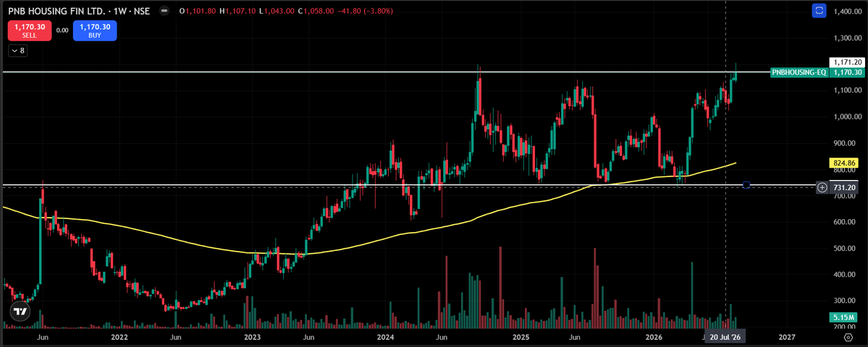Select the blue handle on the lower horizontal line
The height and width of the screenshot is (347, 868).
point(746,184)
